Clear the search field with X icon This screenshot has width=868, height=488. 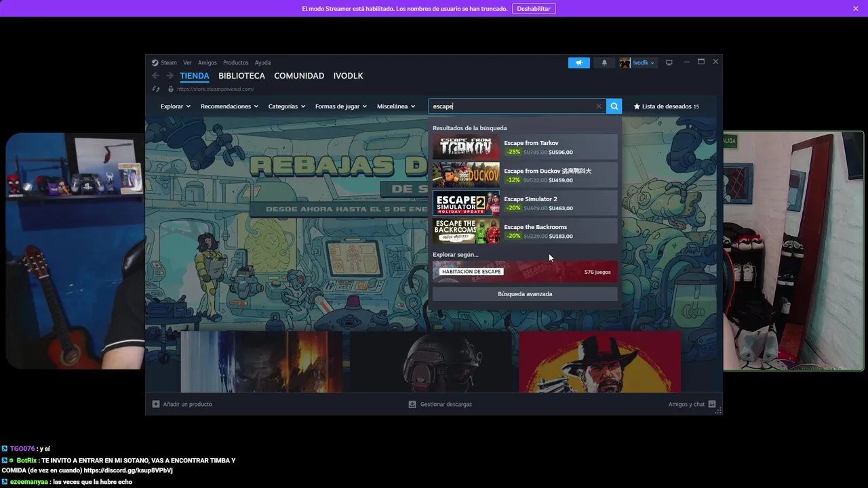coord(599,106)
